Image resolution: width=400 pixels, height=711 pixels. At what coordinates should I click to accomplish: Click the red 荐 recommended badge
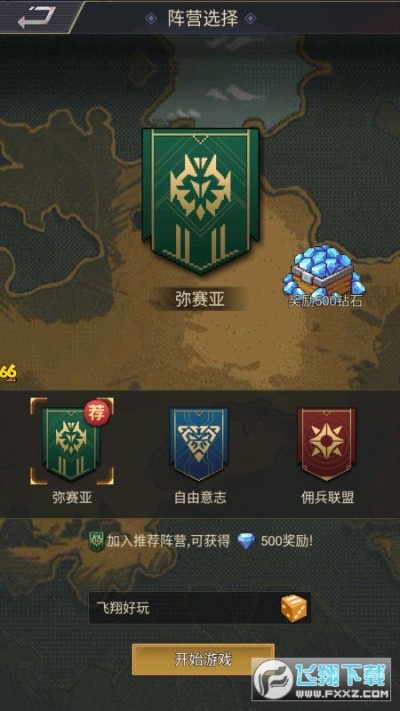coord(96,413)
